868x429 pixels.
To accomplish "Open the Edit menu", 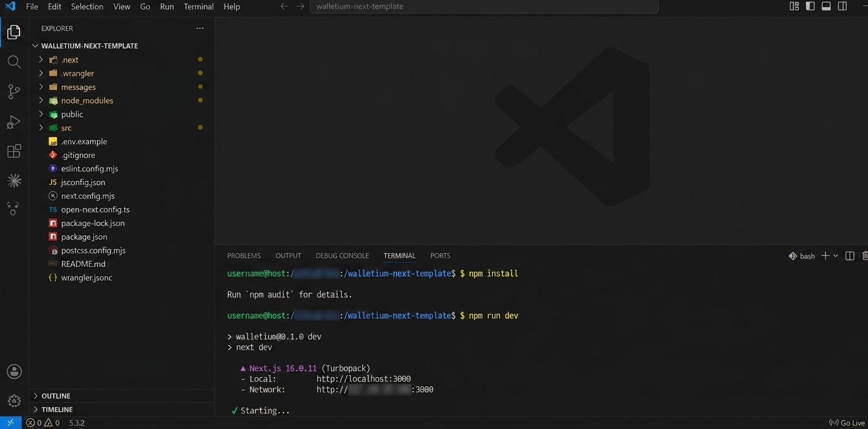I will tap(54, 7).
